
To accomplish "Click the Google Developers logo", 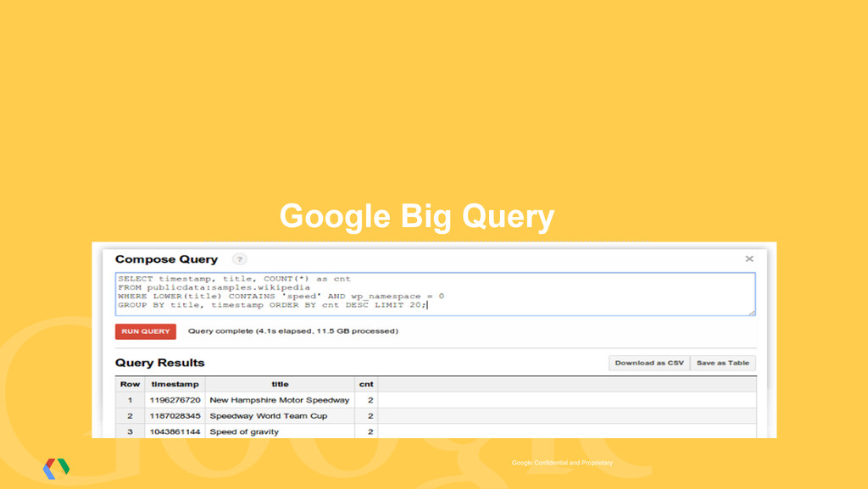I will point(56,469).
